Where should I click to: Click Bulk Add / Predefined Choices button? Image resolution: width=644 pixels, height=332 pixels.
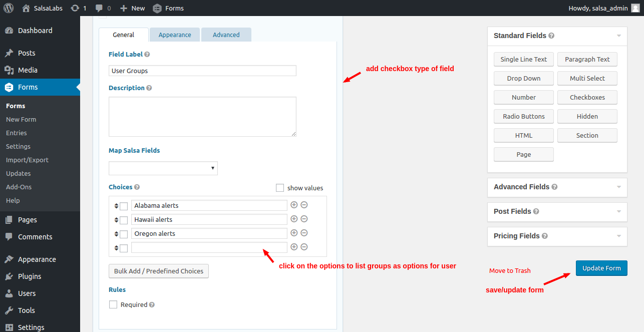tap(159, 271)
